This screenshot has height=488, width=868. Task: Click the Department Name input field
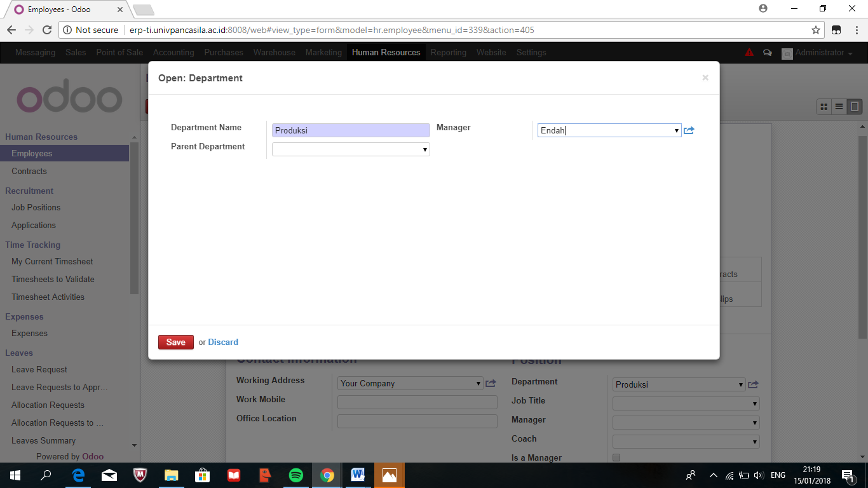click(351, 130)
